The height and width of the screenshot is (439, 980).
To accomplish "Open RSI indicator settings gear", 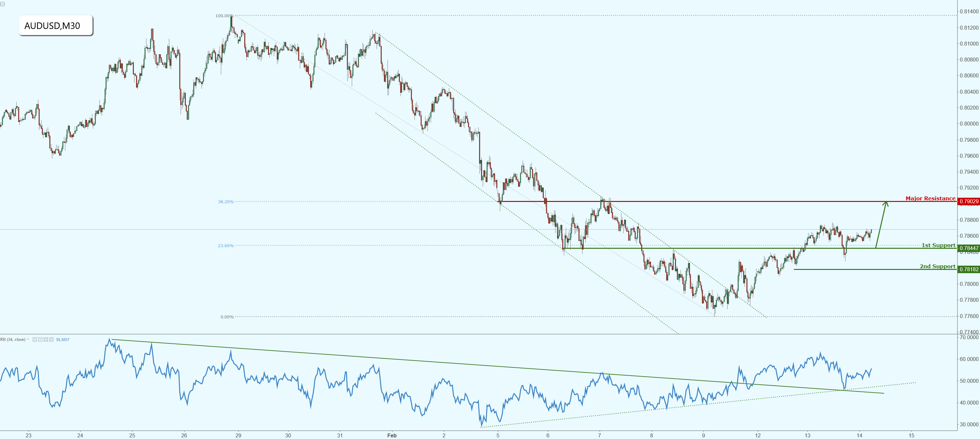I will (x=40, y=339).
